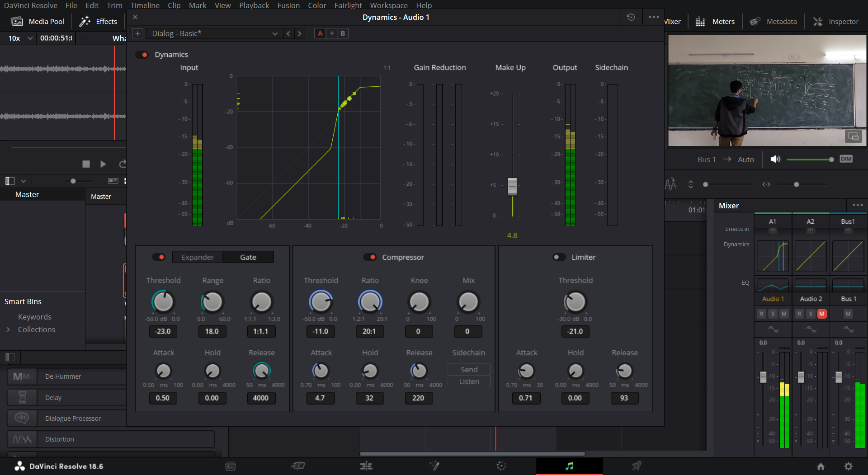
Task: Switch to the Color page
Action: coord(501,466)
